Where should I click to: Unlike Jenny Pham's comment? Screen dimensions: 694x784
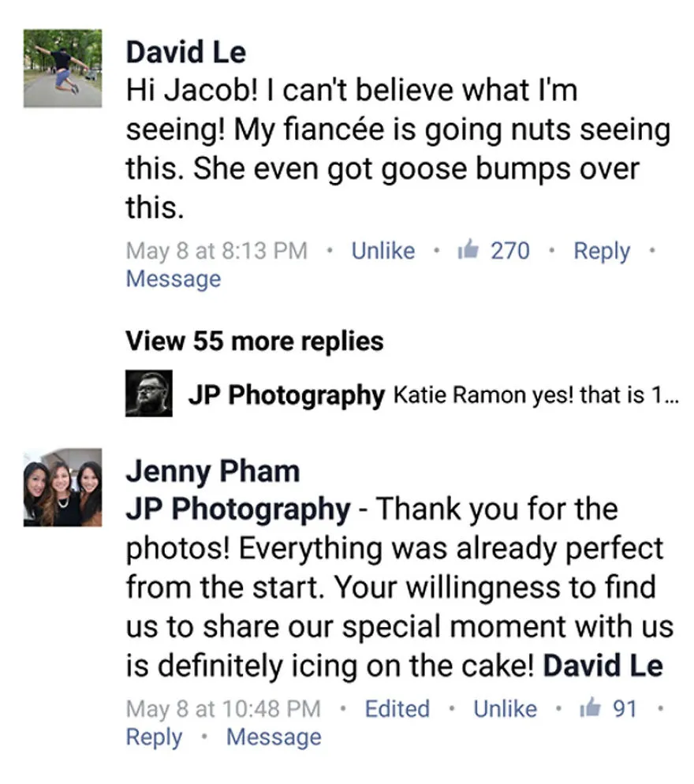(x=505, y=708)
